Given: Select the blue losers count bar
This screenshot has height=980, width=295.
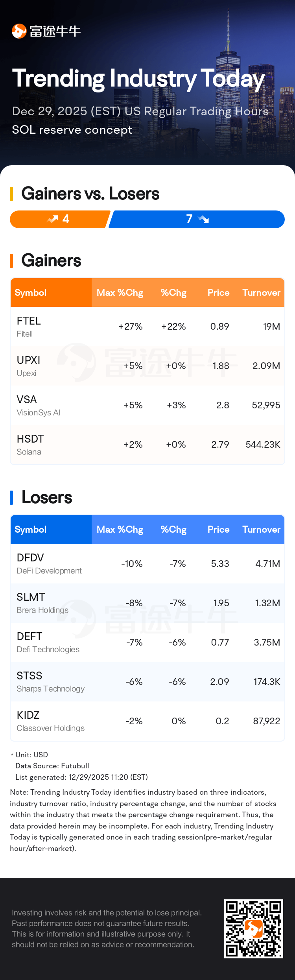Looking at the screenshot, I should coord(197,219).
